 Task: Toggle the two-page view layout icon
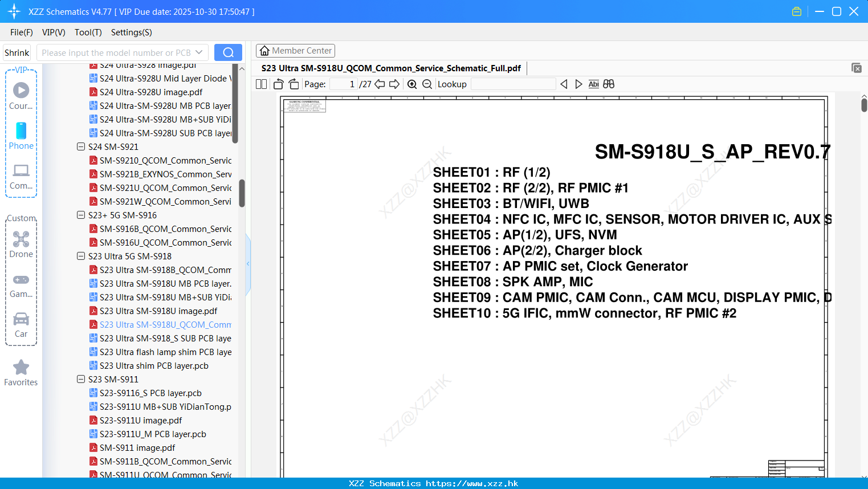261,84
